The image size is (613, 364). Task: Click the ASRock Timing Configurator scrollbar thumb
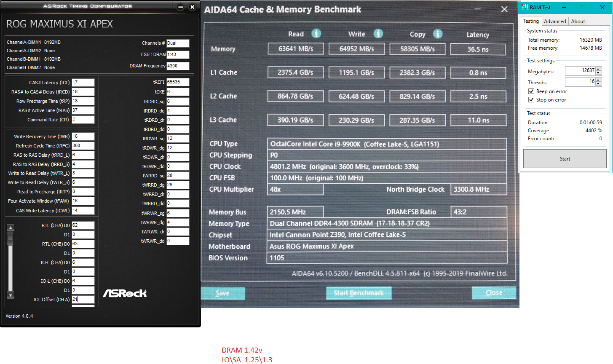[x=11, y=239]
